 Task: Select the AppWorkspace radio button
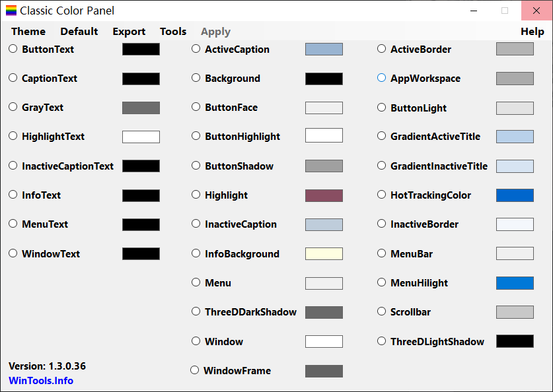[x=381, y=78]
